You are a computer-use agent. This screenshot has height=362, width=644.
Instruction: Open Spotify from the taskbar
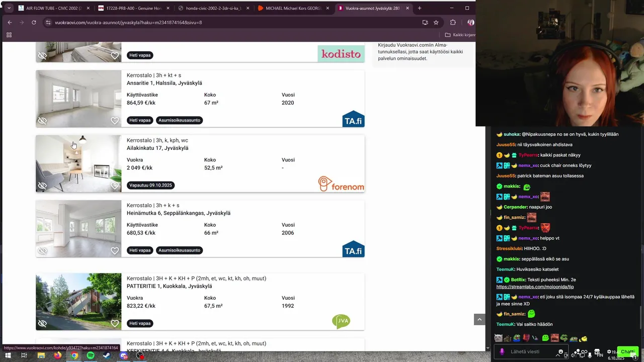(x=91, y=355)
